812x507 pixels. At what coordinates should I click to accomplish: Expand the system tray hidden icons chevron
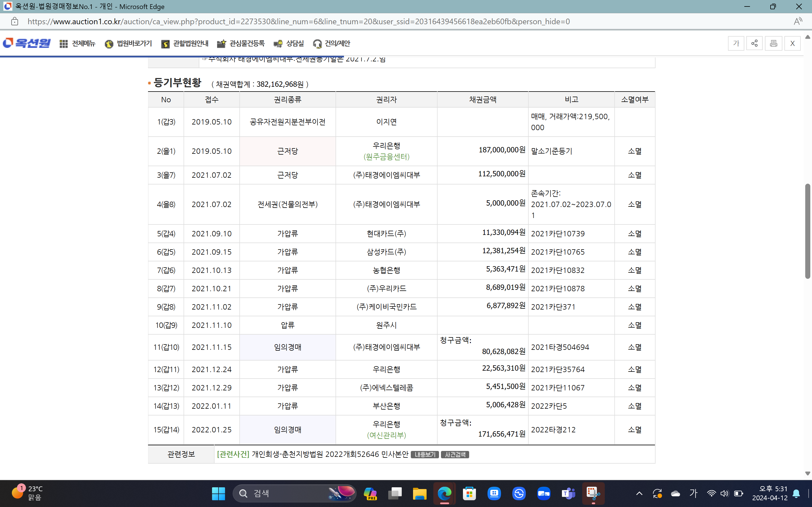click(639, 493)
